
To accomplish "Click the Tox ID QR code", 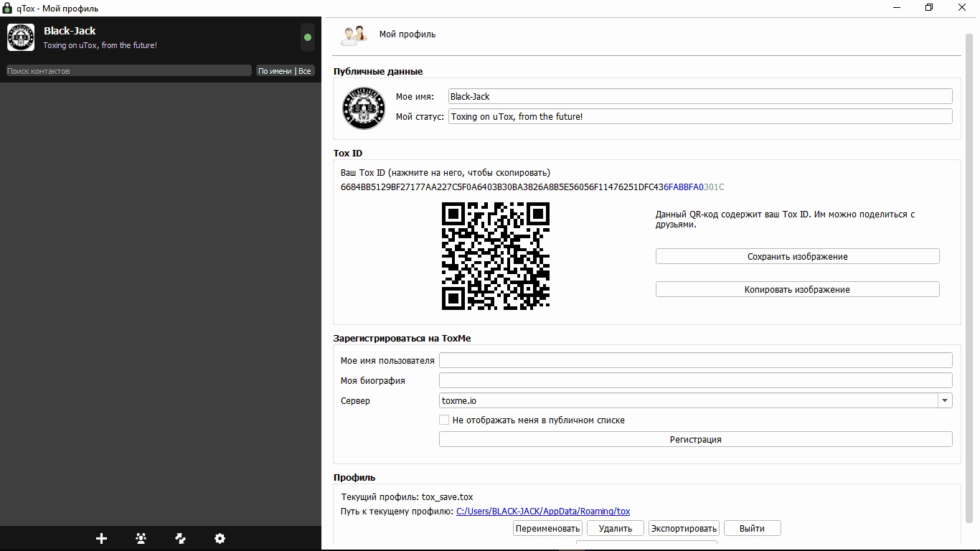I will point(495,256).
